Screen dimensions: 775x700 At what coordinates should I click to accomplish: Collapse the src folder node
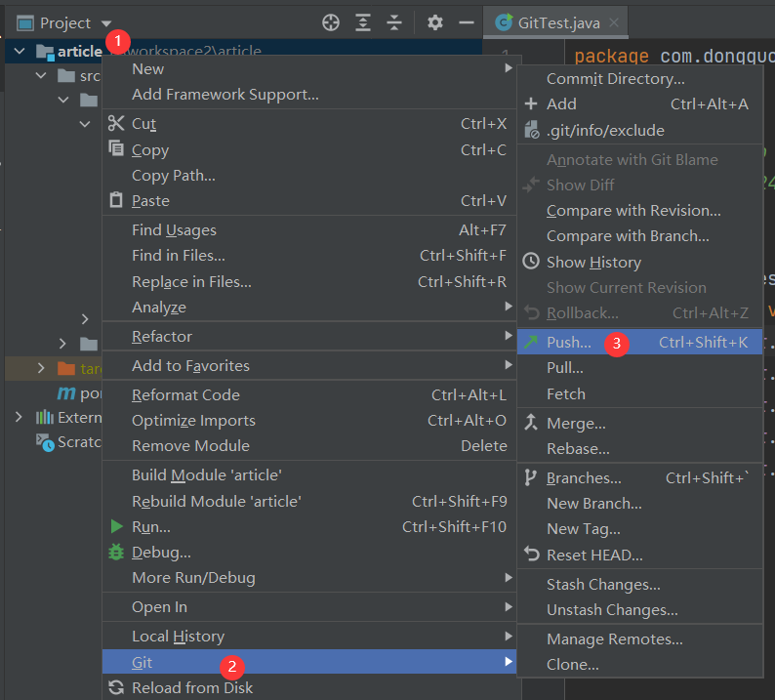(x=41, y=75)
